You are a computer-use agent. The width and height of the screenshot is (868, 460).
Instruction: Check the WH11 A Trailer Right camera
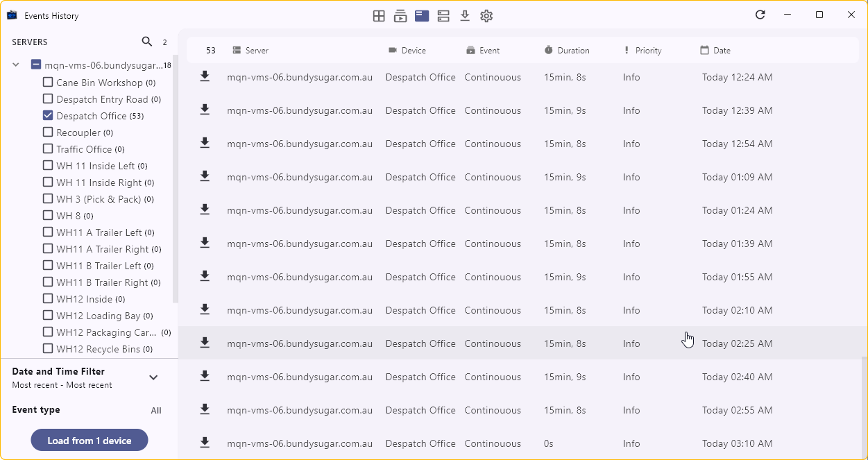pyautogui.click(x=48, y=248)
